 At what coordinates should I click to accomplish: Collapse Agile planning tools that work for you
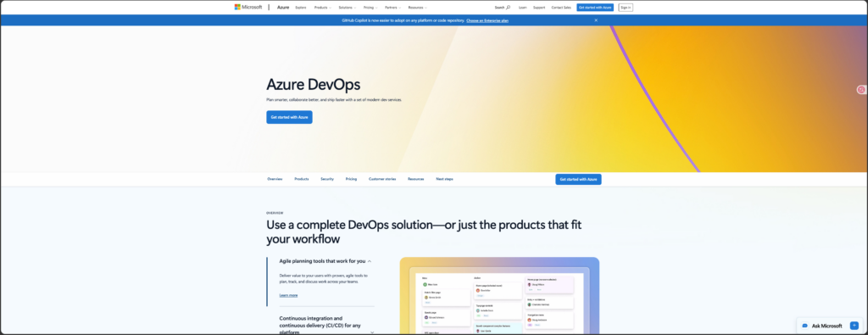325,261
